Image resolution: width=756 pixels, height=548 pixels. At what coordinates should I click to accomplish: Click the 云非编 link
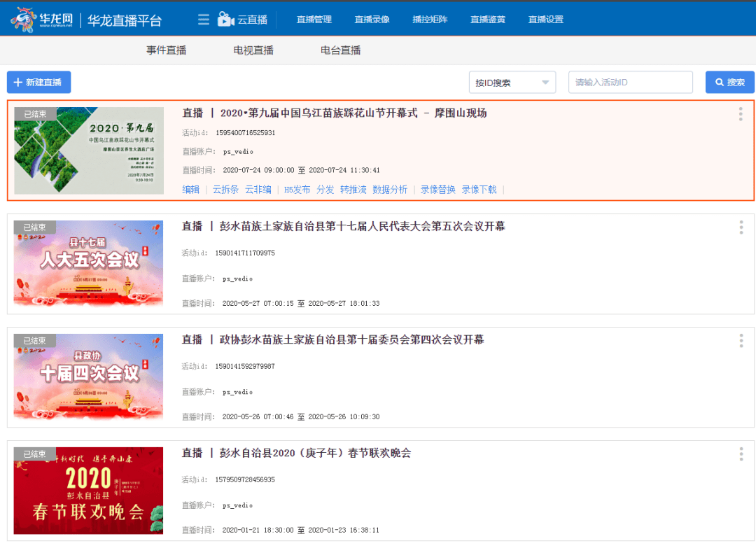coord(258,190)
